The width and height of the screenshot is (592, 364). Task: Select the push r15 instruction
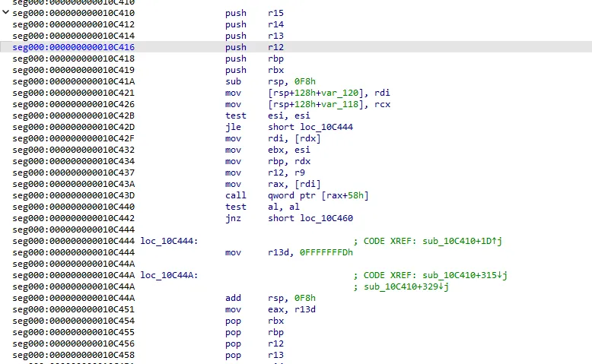click(254, 13)
